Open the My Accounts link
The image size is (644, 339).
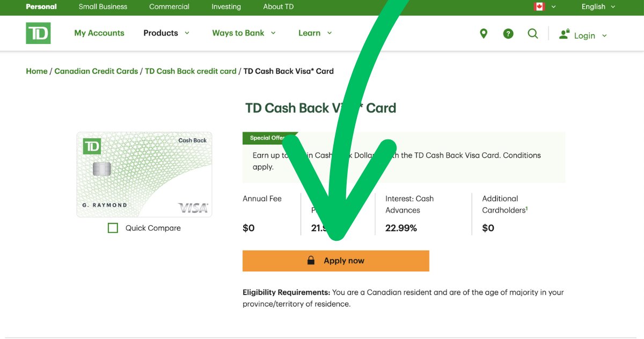[99, 33]
